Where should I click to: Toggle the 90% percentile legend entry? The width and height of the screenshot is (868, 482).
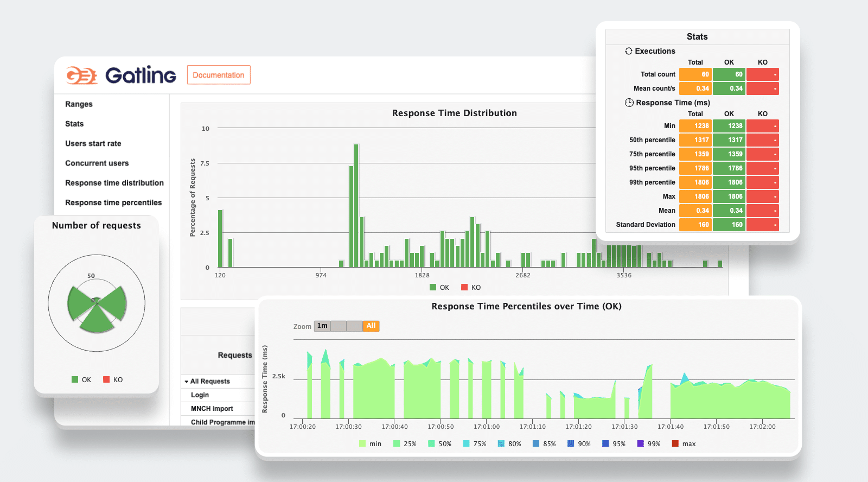[x=579, y=444]
